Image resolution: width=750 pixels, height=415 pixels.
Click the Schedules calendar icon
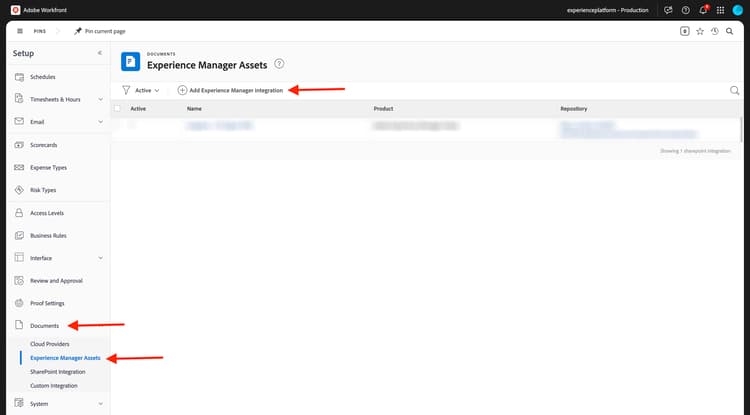[x=19, y=77]
